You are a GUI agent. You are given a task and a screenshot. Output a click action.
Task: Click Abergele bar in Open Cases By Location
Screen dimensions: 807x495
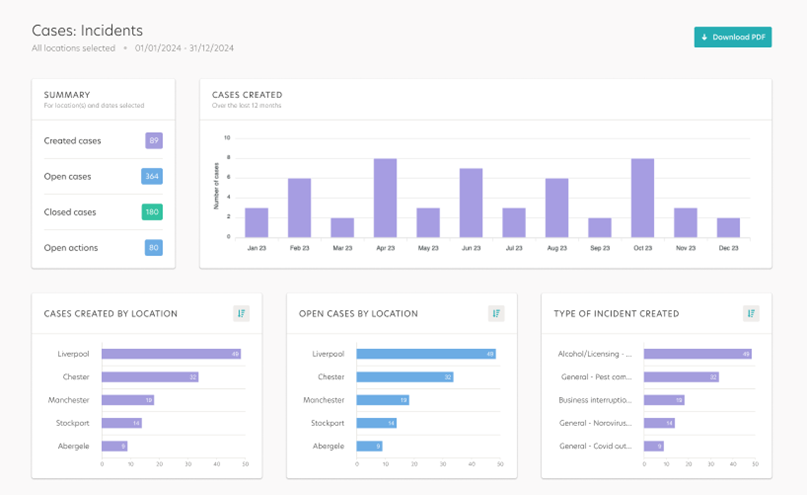click(370, 446)
